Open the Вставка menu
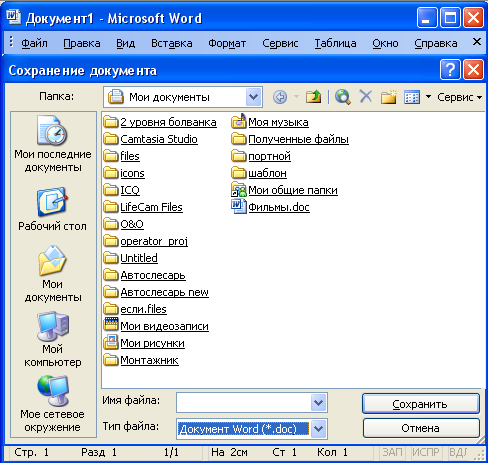The width and height of the screenshot is (488, 463). tap(172, 43)
